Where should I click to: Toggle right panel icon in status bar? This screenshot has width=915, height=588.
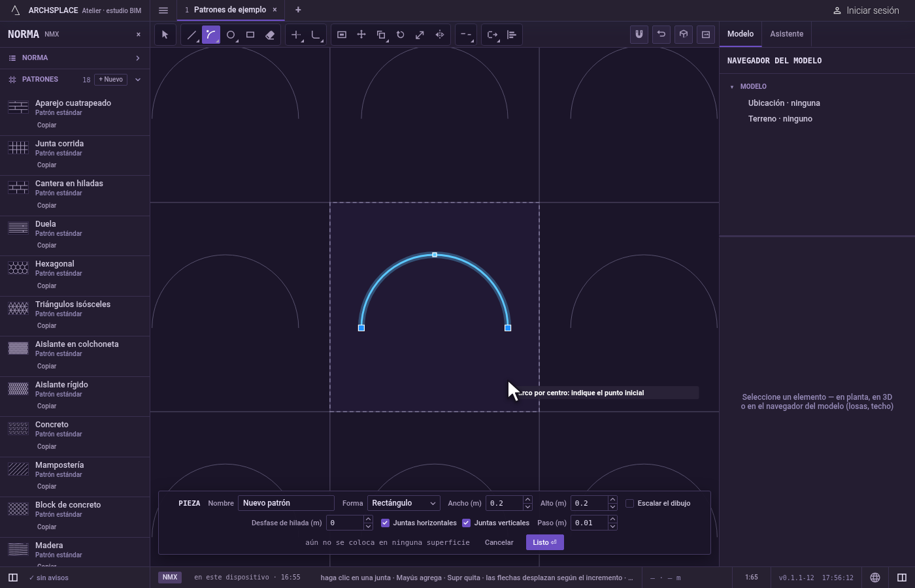[x=902, y=578]
